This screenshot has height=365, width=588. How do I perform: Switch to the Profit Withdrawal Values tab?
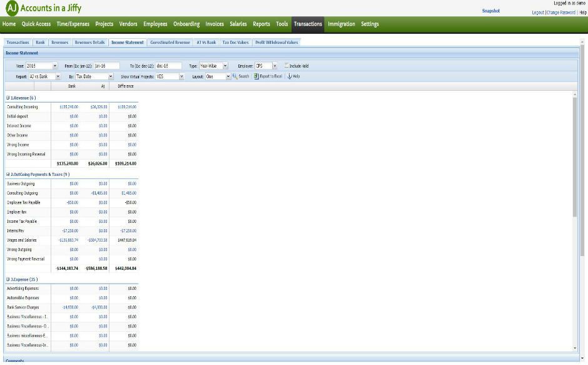276,43
